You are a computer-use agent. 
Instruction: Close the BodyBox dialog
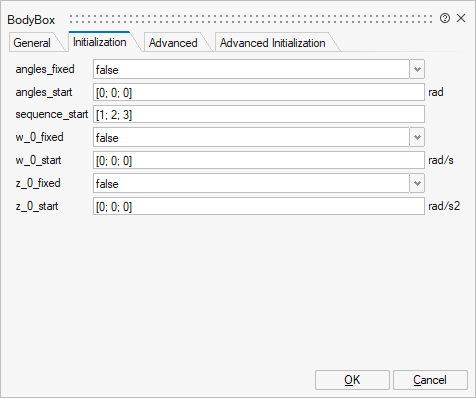tap(461, 18)
